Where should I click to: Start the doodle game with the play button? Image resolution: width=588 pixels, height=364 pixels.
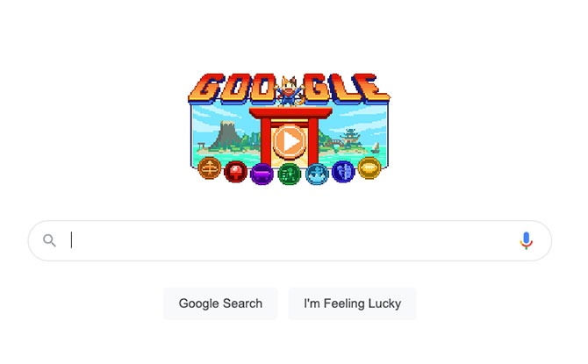click(x=289, y=141)
